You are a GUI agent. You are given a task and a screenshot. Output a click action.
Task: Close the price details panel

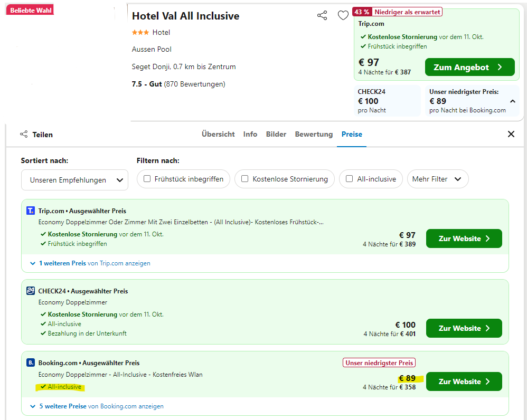pyautogui.click(x=511, y=135)
